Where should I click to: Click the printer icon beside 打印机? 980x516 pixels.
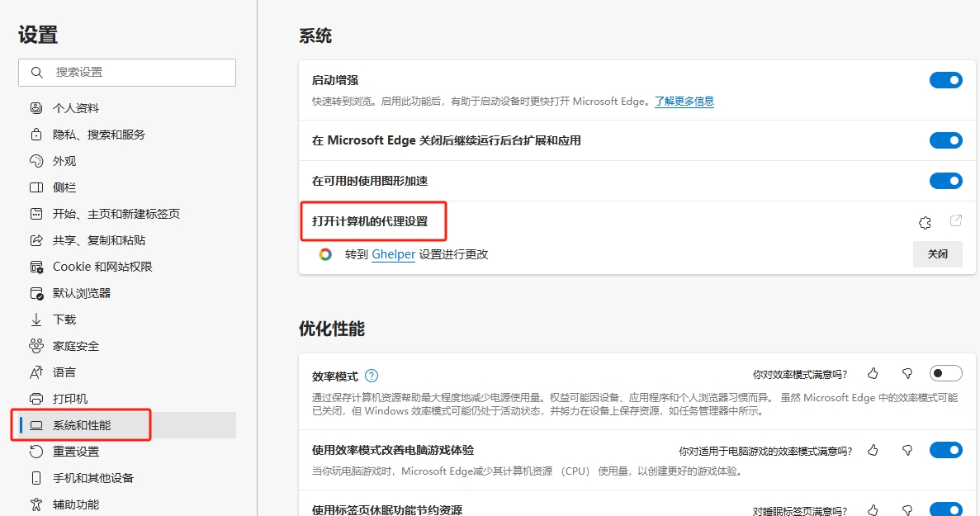[36, 399]
